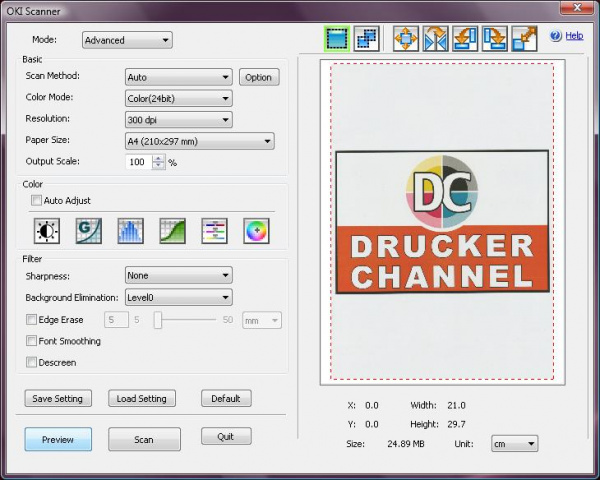Enable the Auto Adjust checkbox
This screenshot has width=600, height=480.
pos(36,200)
